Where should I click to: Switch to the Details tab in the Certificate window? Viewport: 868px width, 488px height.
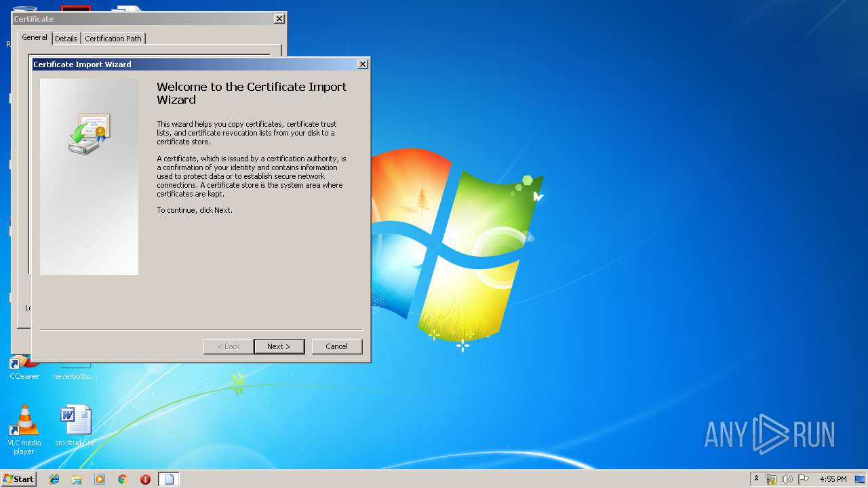point(66,39)
